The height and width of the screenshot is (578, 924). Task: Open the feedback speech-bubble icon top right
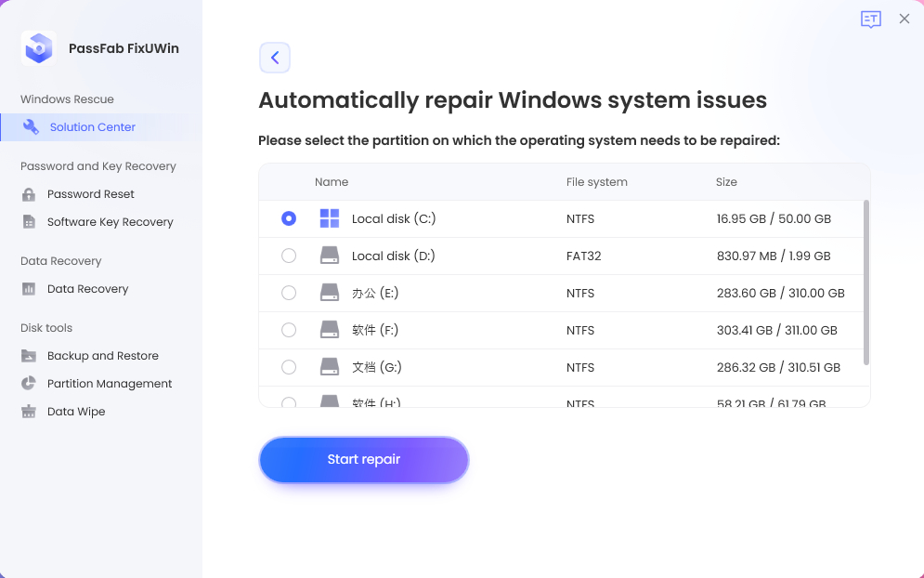[871, 19]
